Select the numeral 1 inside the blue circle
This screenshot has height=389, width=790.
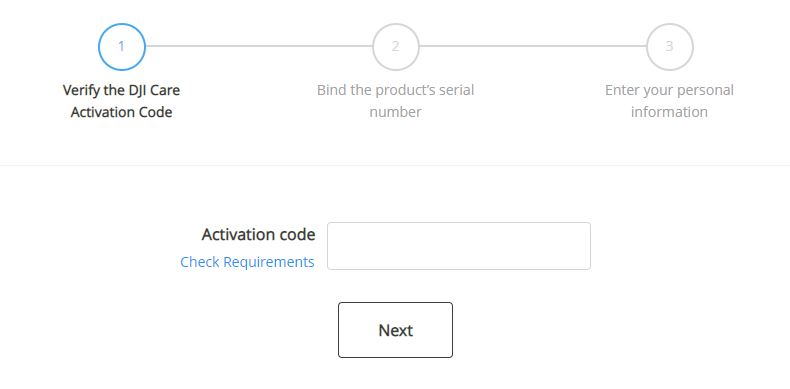pyautogui.click(x=121, y=46)
